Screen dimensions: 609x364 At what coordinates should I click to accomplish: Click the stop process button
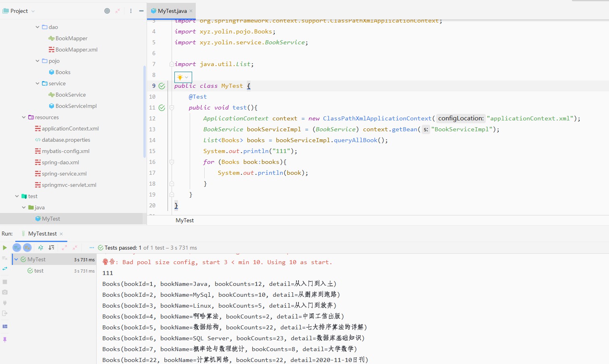click(x=5, y=282)
